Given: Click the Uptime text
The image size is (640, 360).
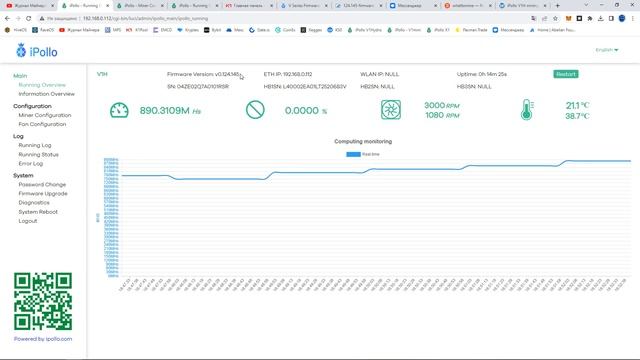Looking at the screenshot, I should 482,74.
